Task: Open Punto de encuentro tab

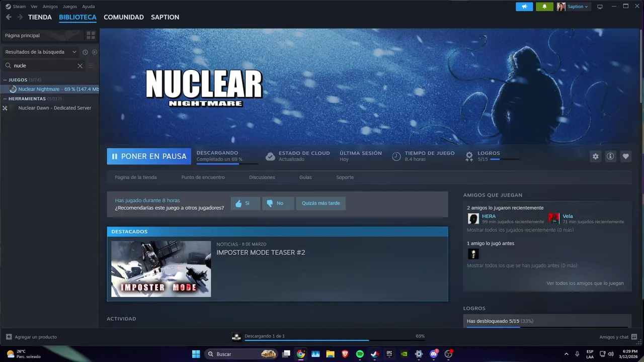Action: click(x=203, y=177)
